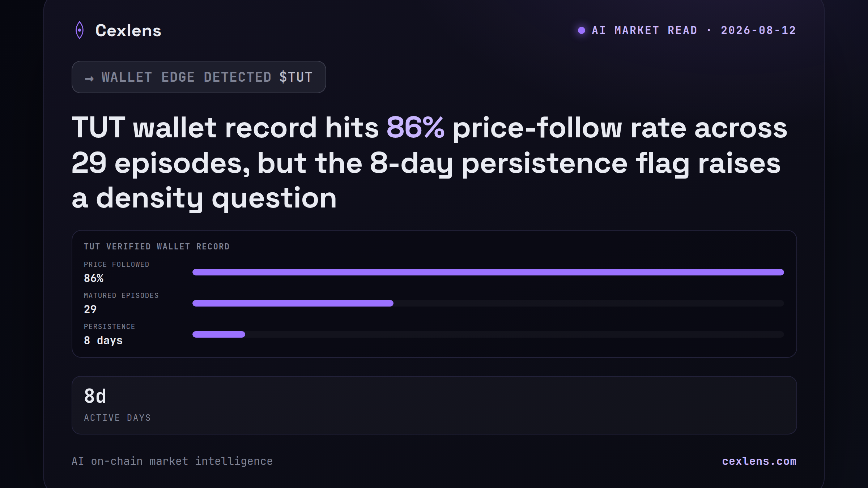Click the arrow icon in the Wallet Edge badge
The height and width of the screenshot is (488, 868).
pos(89,78)
